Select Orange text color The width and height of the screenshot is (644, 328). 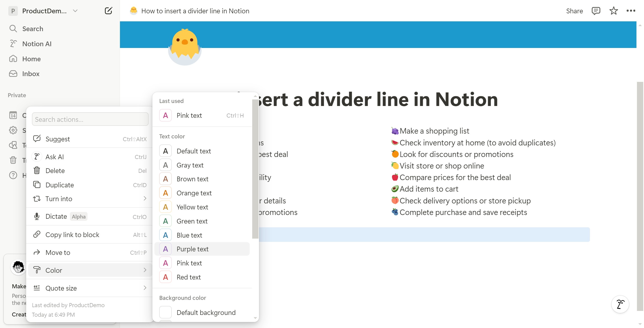202,193
